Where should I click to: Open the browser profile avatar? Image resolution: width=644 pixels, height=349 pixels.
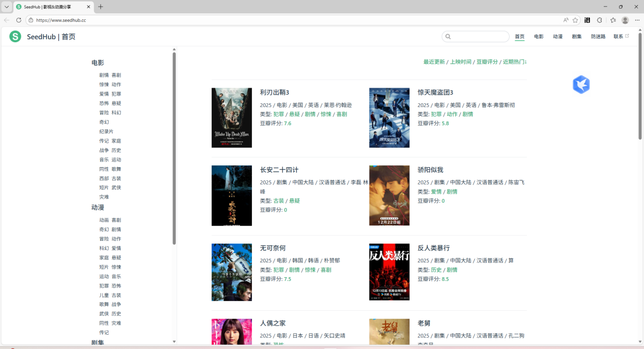[625, 20]
